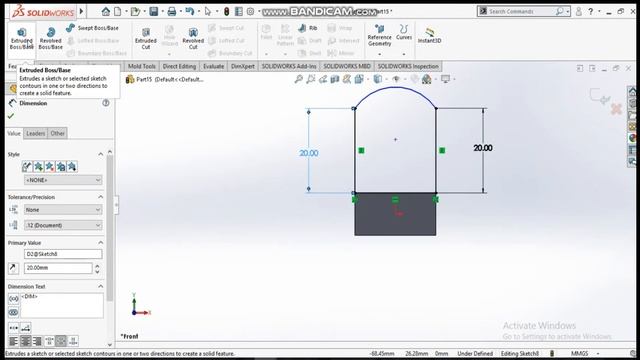Click the Zoom to Area icon

pos(311,79)
